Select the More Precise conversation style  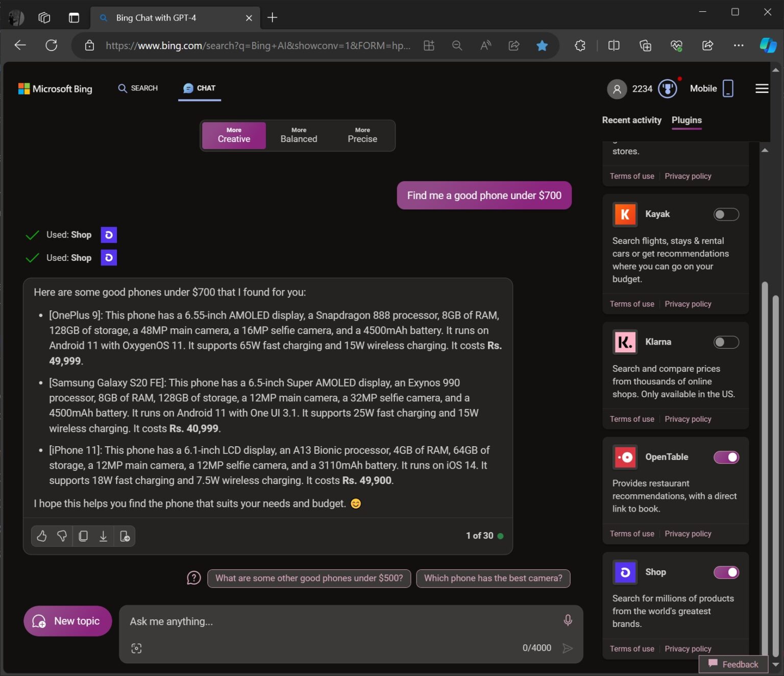(x=362, y=135)
